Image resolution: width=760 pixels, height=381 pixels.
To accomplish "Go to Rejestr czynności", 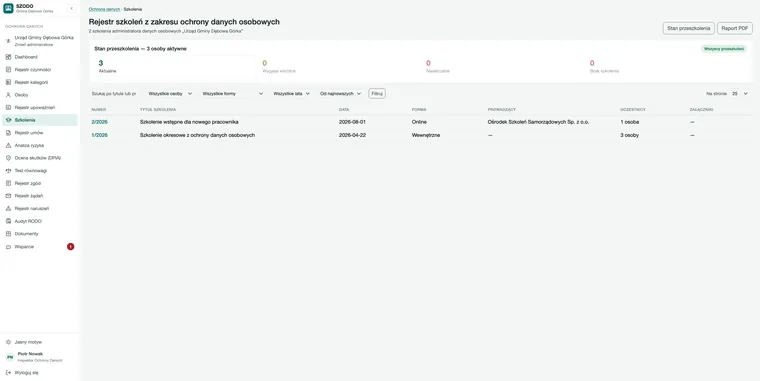I will click(40, 70).
